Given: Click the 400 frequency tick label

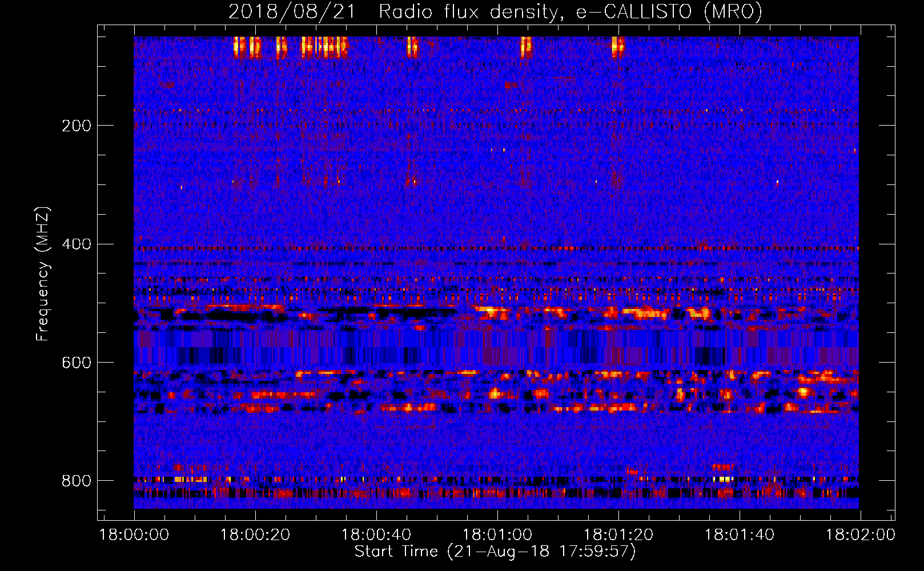Looking at the screenshot, I should [x=77, y=244].
